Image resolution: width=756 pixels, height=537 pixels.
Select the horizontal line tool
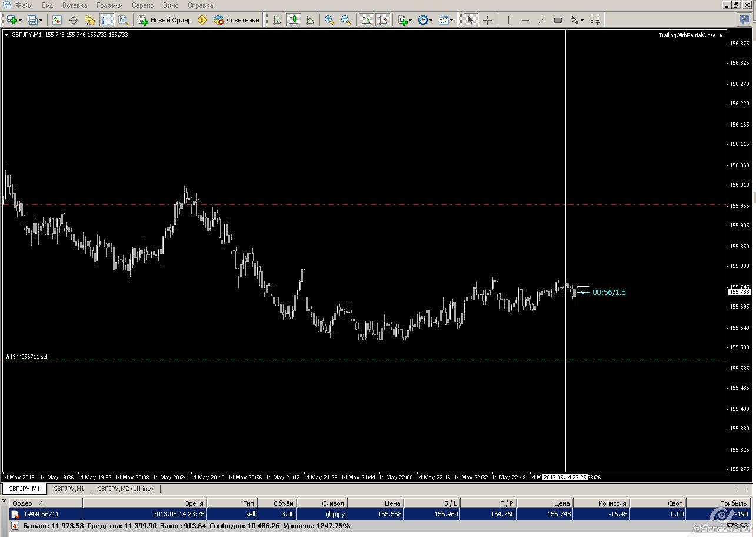pos(525,20)
